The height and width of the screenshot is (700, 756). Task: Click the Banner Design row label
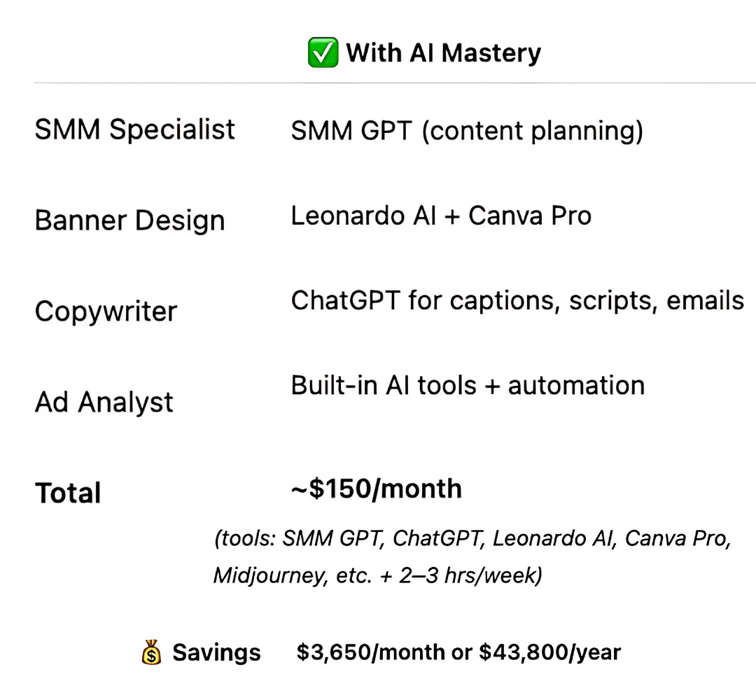pos(129,220)
